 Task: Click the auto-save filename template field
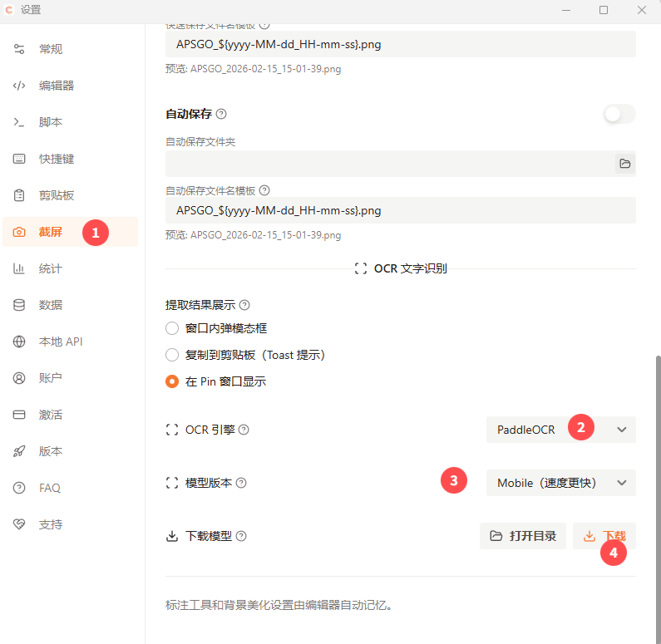[x=400, y=210]
